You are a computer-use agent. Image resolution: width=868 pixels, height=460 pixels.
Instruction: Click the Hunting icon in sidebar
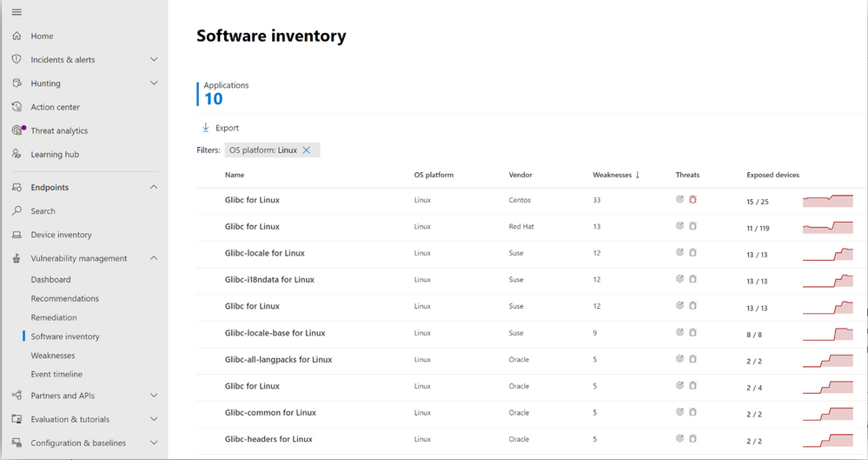point(17,83)
